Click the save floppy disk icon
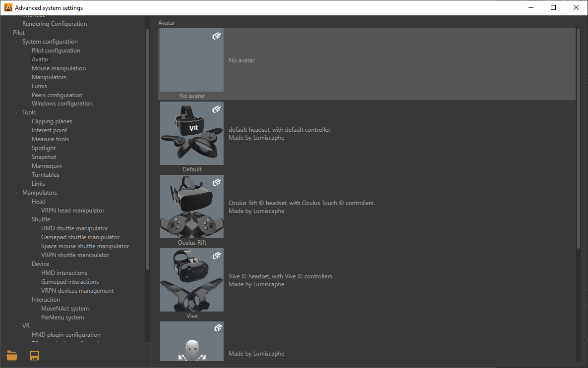Viewport: 588px width, 368px height. [35, 355]
